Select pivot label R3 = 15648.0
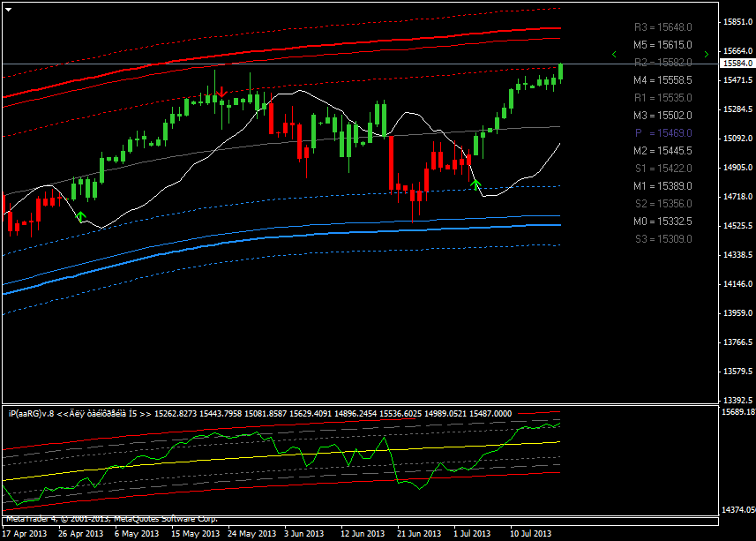Viewport: 756px width, 541px height. coord(663,27)
